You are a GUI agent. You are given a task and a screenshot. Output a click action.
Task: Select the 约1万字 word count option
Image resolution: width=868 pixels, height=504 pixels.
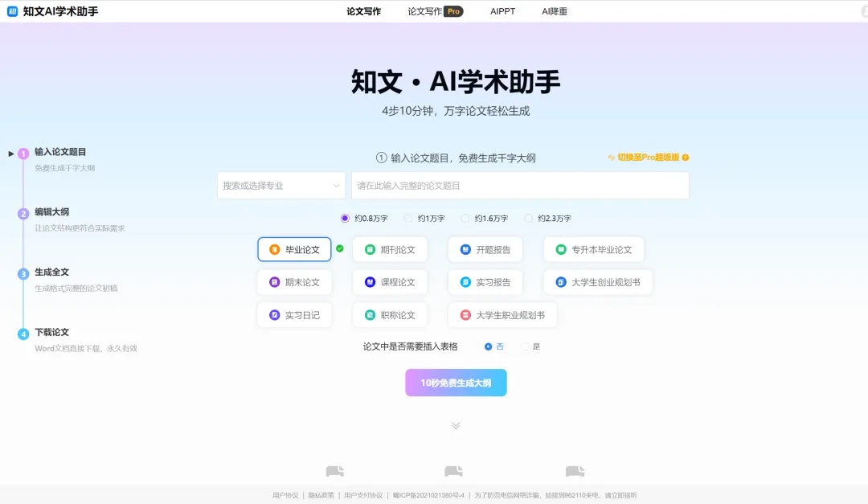[408, 218]
